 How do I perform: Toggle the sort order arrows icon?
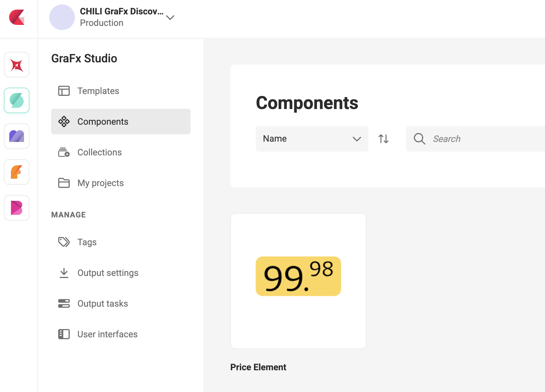(383, 139)
